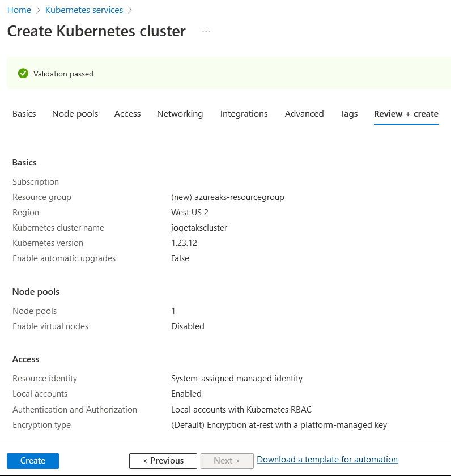Download a template for automation
The width and height of the screenshot is (451, 476).
coord(327,460)
